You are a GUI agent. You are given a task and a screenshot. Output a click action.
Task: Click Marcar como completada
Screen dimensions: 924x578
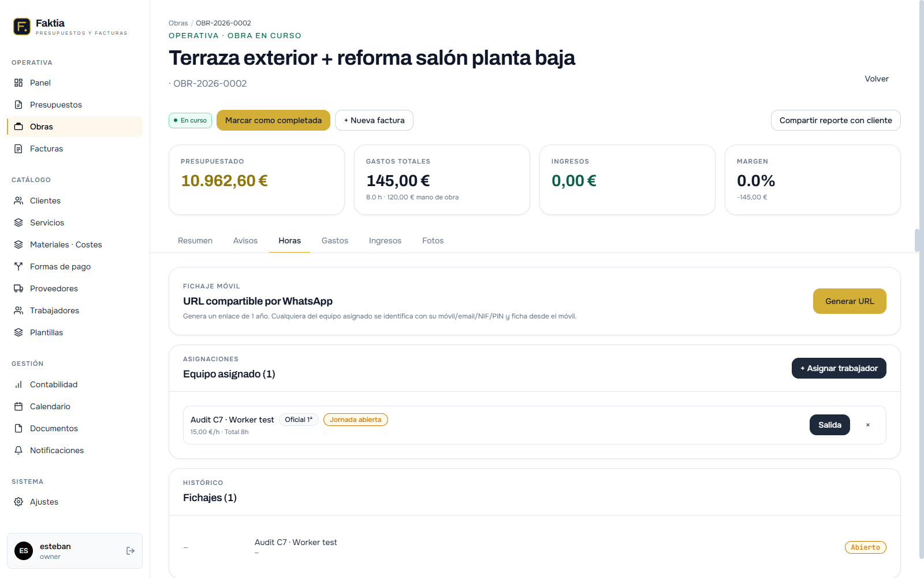click(x=273, y=120)
